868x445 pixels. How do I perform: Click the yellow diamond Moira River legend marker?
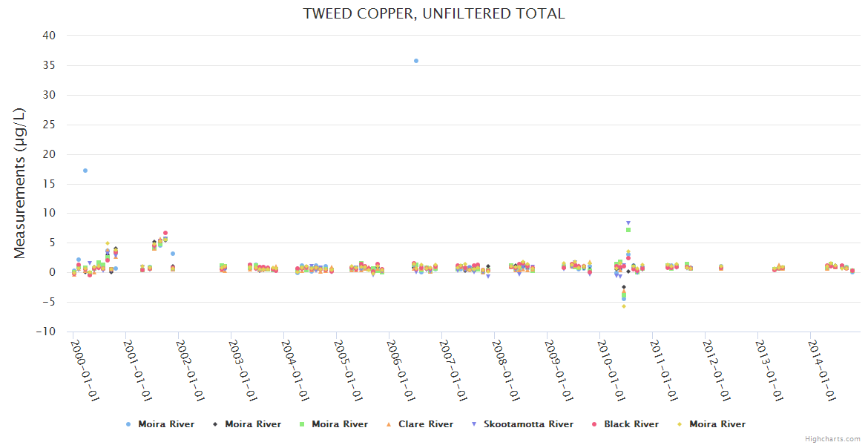680,424
